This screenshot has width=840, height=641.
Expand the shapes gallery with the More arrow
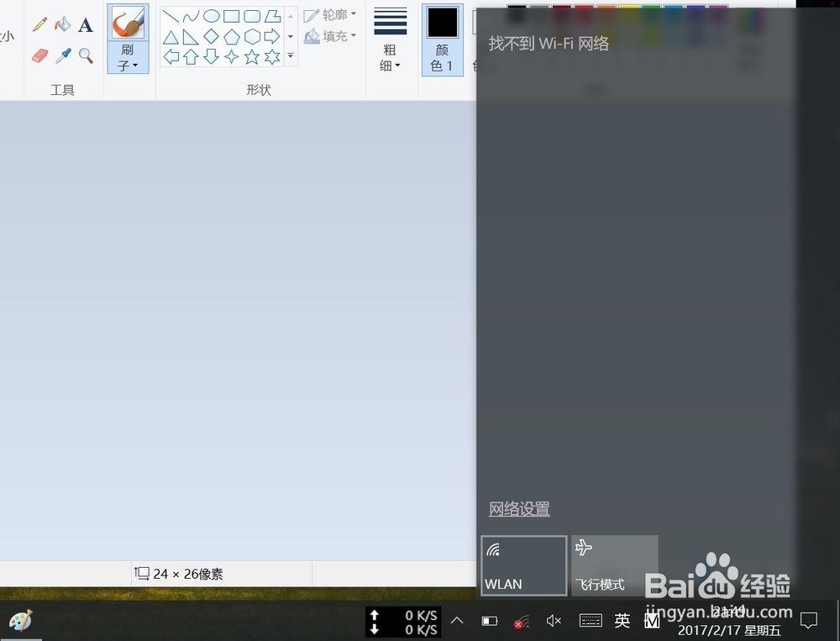[291, 55]
